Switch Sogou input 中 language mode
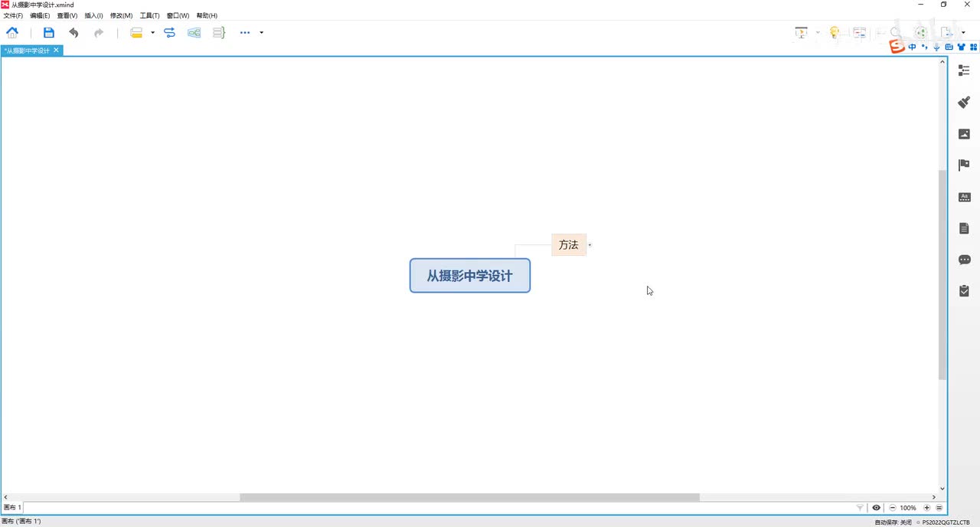Viewport: 980px width, 527px height. pos(912,47)
